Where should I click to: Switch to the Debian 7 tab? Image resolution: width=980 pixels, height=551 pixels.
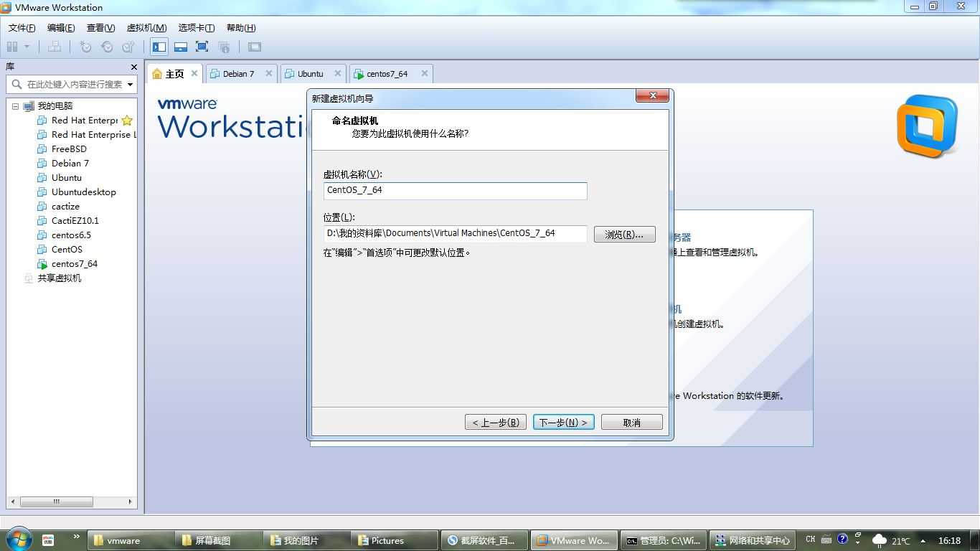[238, 74]
